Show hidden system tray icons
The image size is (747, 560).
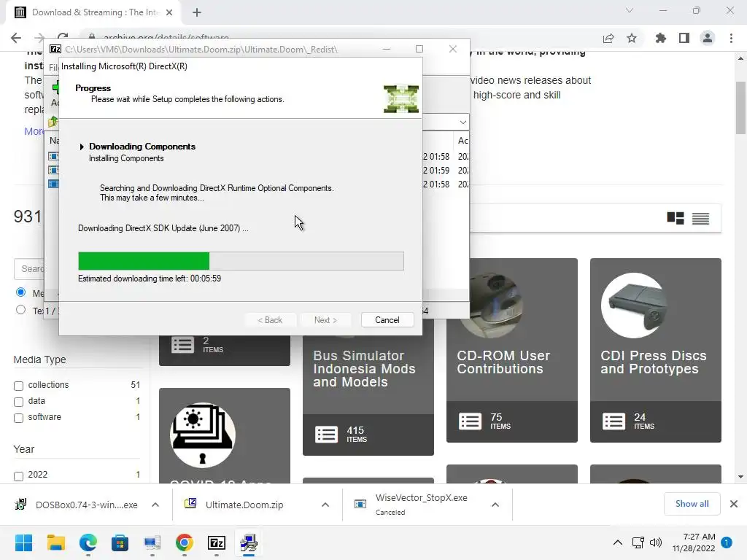(617, 542)
